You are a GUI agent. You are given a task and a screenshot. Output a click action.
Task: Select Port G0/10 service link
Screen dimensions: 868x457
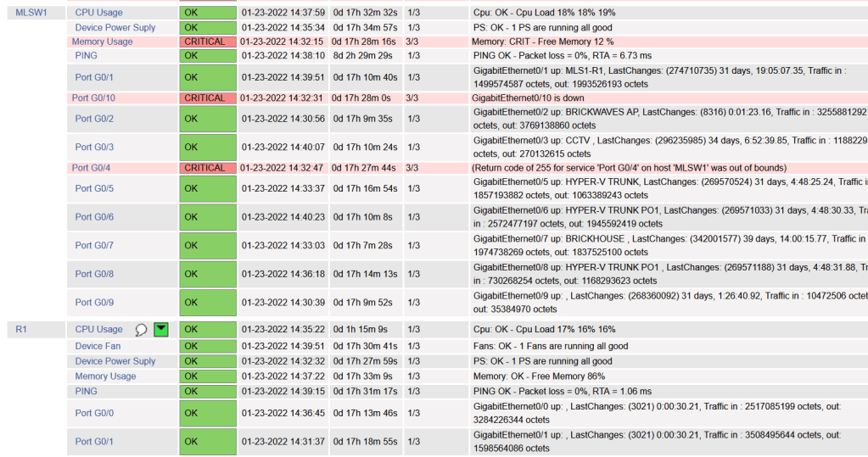(93, 98)
